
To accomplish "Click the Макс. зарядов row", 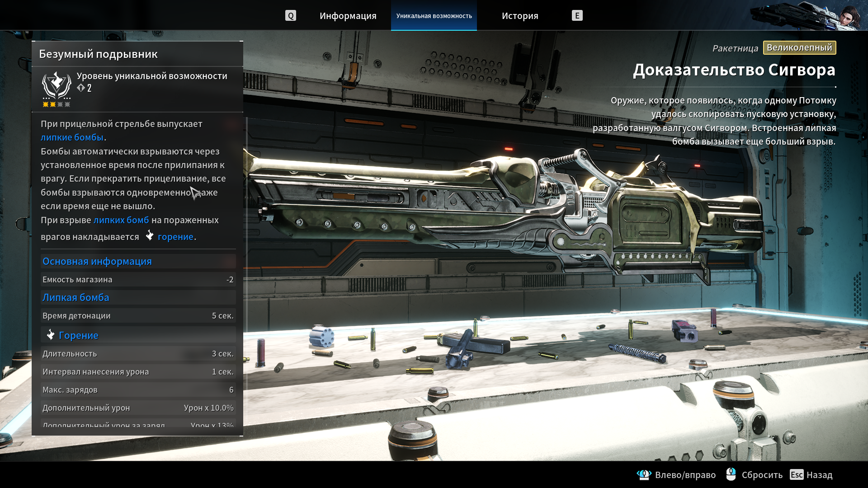I will pos(138,390).
